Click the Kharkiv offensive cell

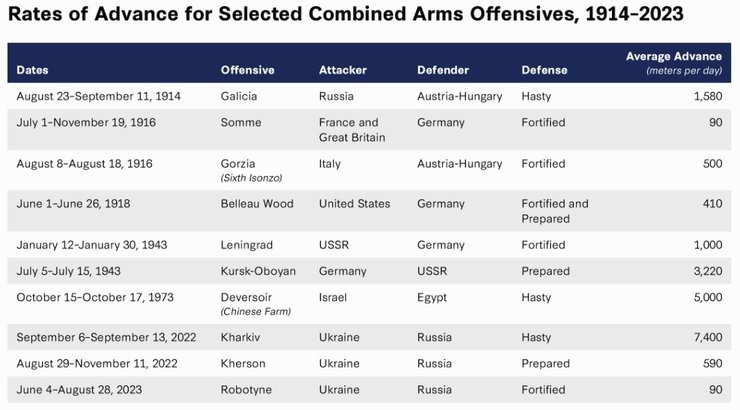241,337
